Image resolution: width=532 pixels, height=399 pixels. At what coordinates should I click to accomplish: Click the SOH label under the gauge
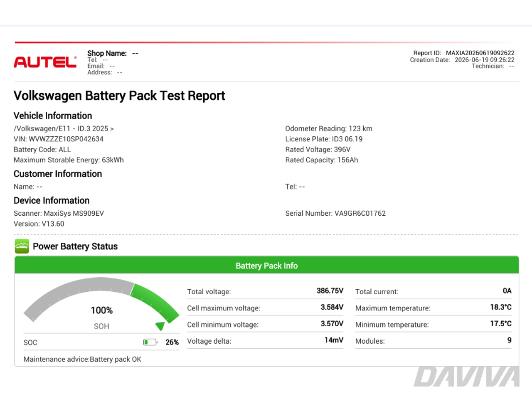pyautogui.click(x=101, y=326)
